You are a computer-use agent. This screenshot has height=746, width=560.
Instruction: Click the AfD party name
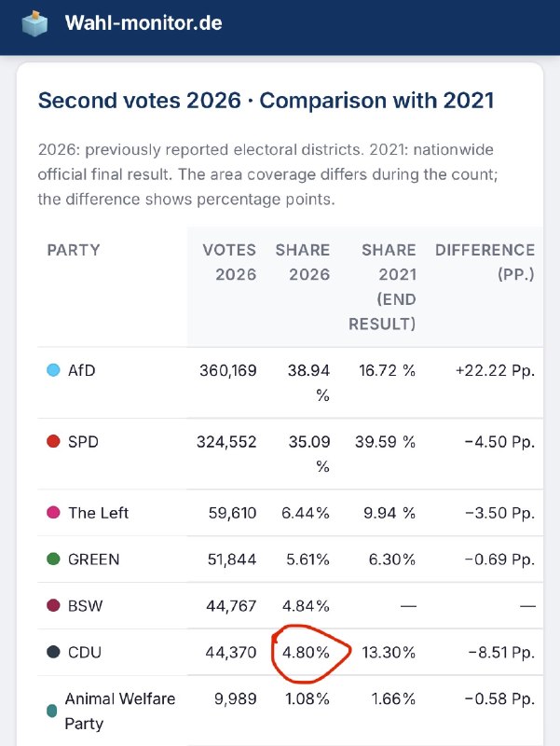coord(82,370)
